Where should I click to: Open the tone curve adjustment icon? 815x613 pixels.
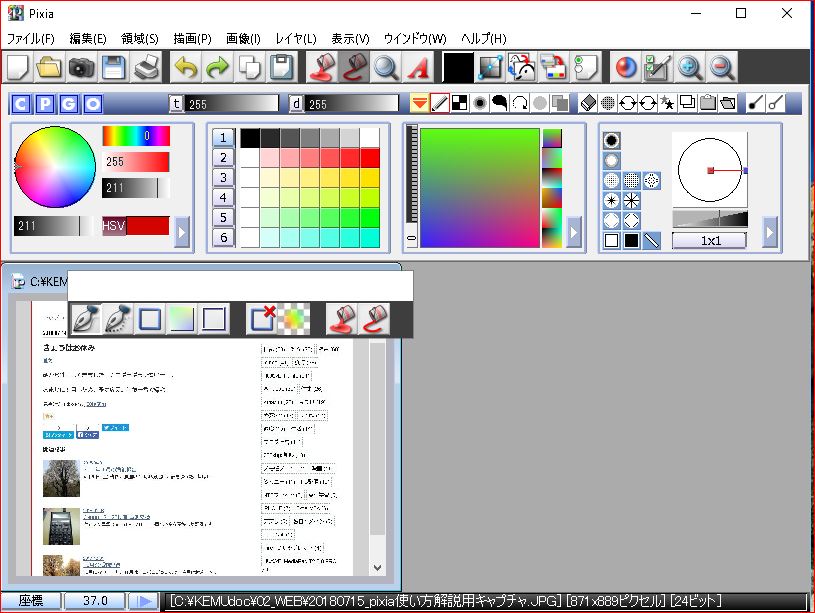490,67
